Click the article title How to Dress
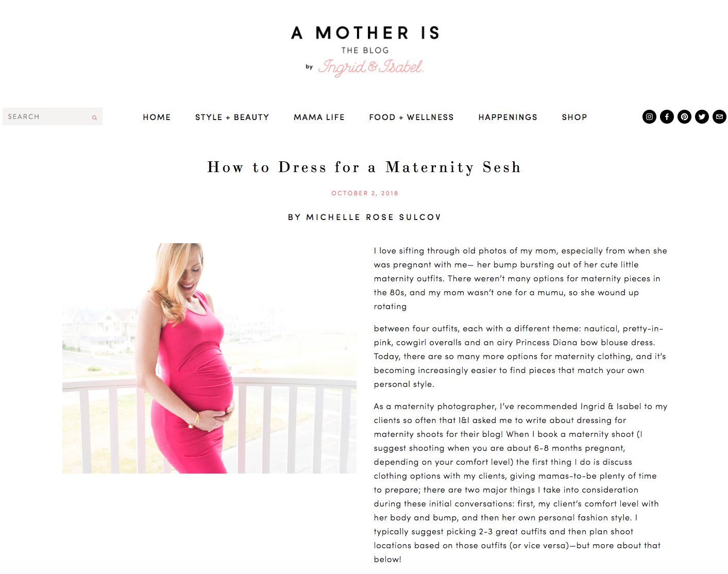Screen dimensions: 728x574 point(364,167)
